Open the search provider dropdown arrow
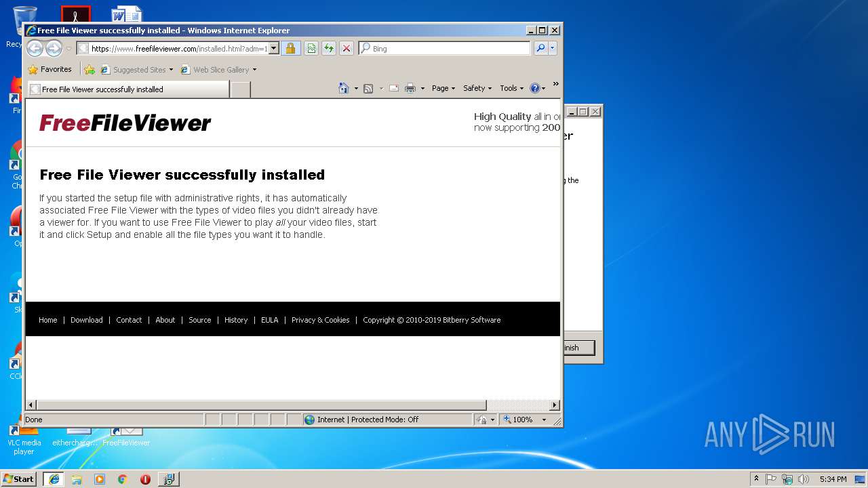This screenshot has height=488, width=868. 553,48
